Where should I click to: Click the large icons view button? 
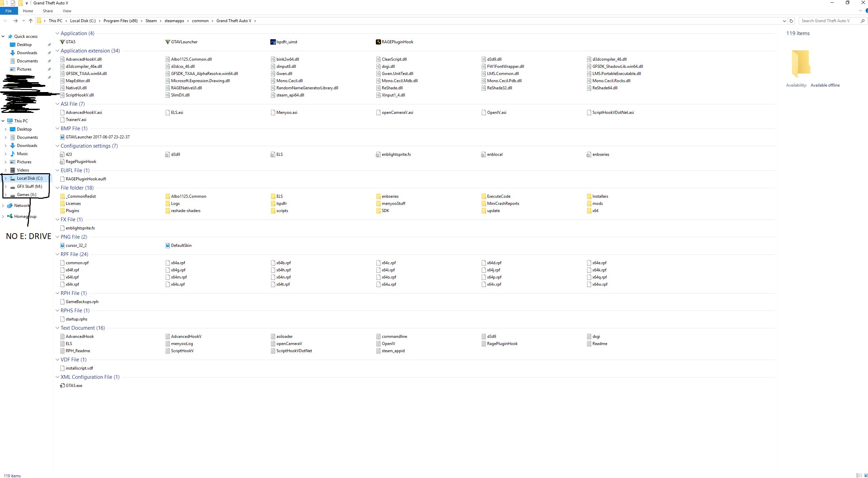866,475
